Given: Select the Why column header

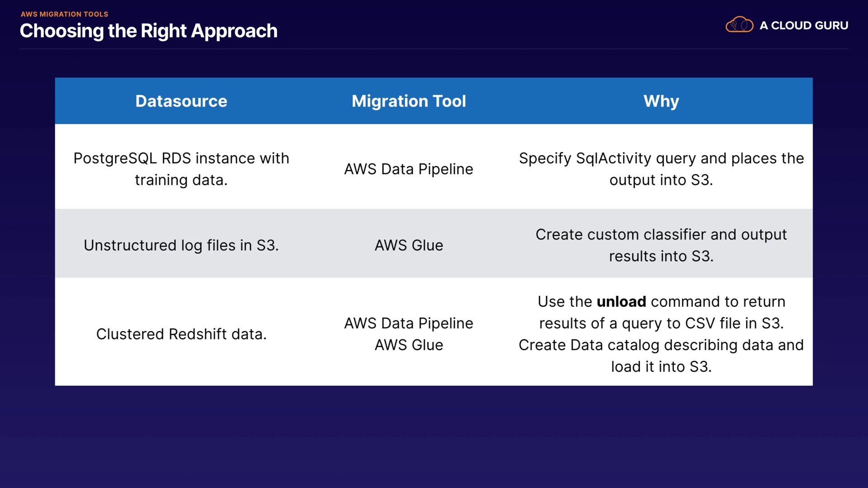Looking at the screenshot, I should [661, 101].
